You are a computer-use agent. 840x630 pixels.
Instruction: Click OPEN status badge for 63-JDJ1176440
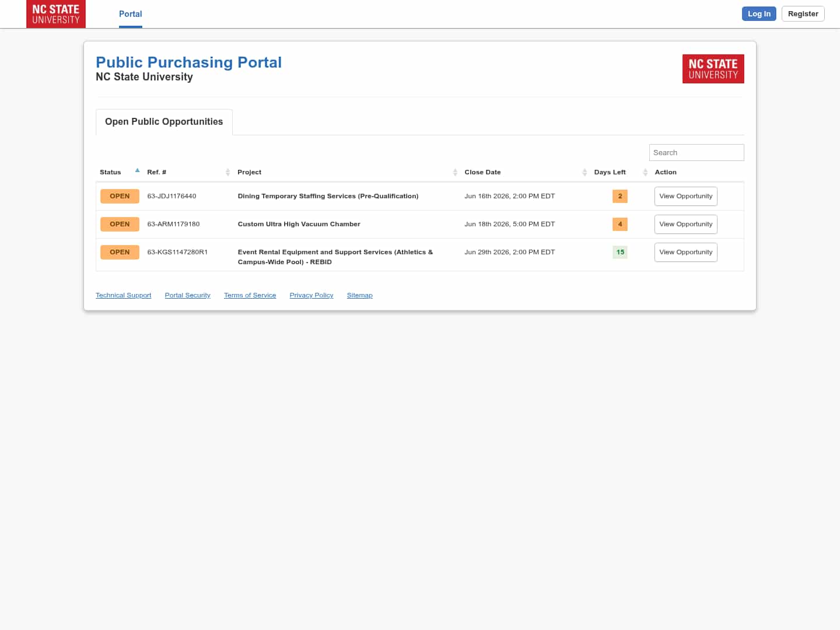[120, 196]
